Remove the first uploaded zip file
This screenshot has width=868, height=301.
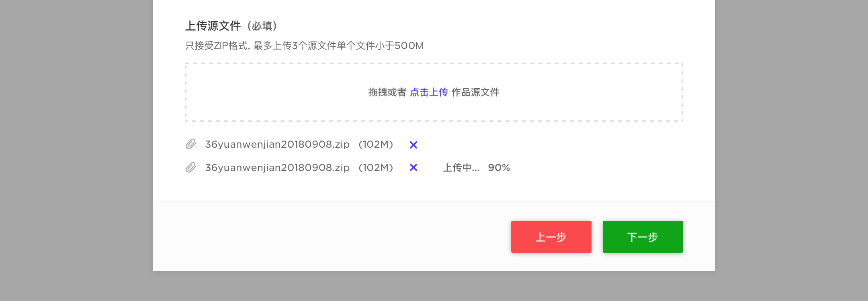pos(414,145)
